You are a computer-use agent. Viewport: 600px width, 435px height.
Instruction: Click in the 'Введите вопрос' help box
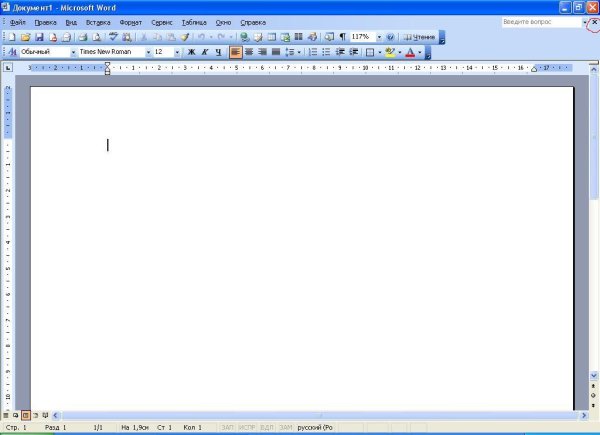[x=541, y=22]
